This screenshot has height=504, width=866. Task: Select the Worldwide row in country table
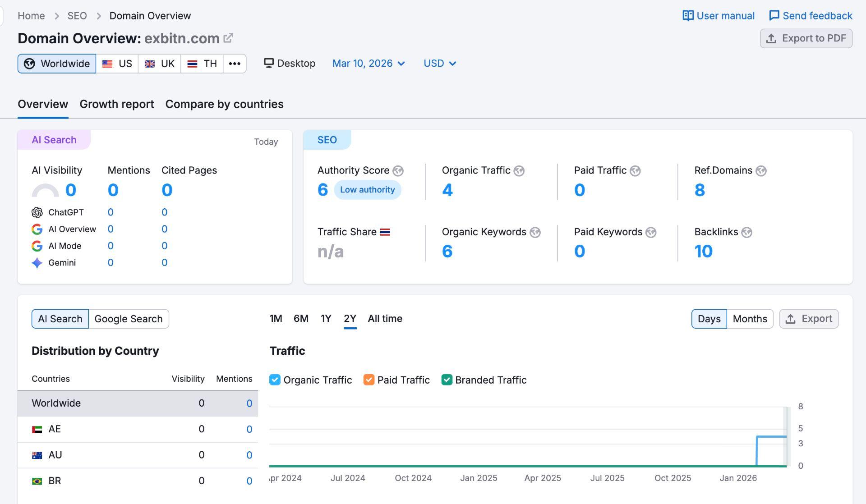click(x=138, y=403)
